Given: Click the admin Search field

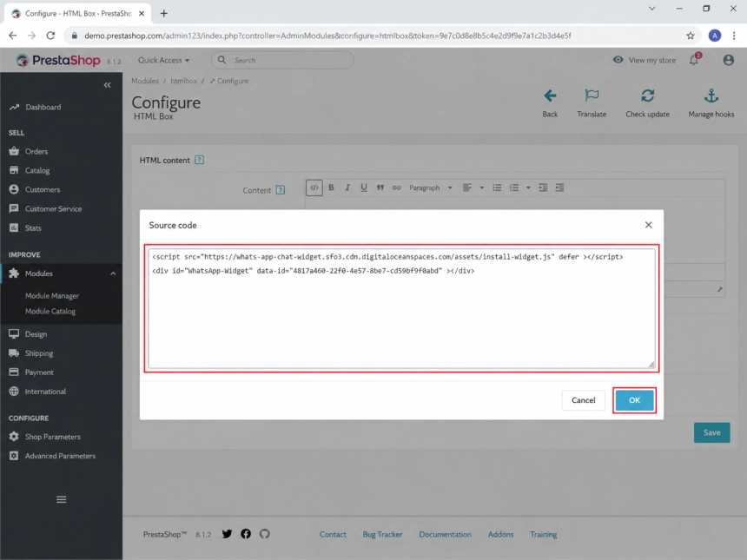Looking at the screenshot, I should (282, 60).
